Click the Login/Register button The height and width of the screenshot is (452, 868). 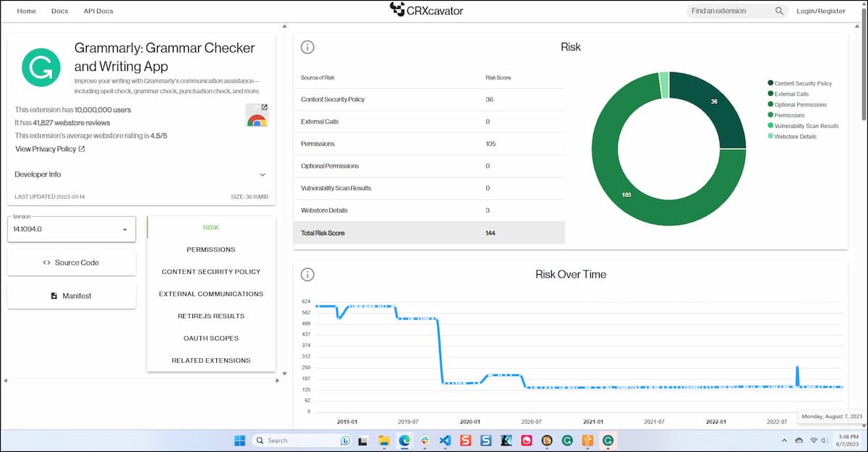pyautogui.click(x=820, y=11)
